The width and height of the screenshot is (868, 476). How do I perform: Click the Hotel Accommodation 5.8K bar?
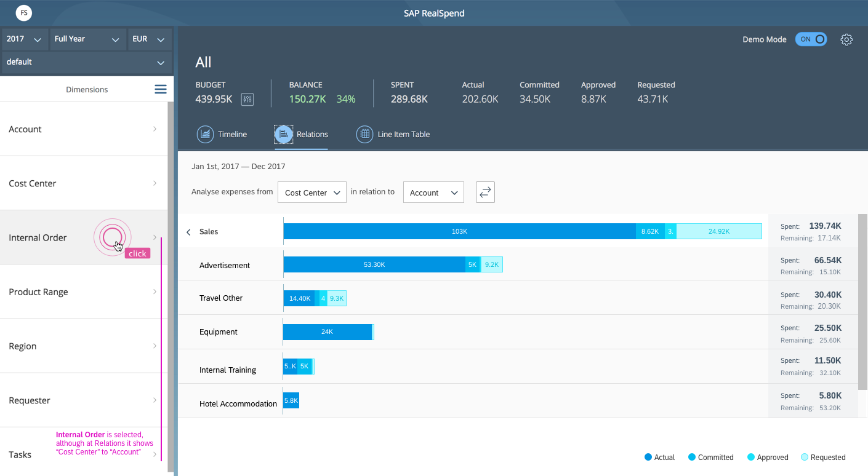coord(291,400)
